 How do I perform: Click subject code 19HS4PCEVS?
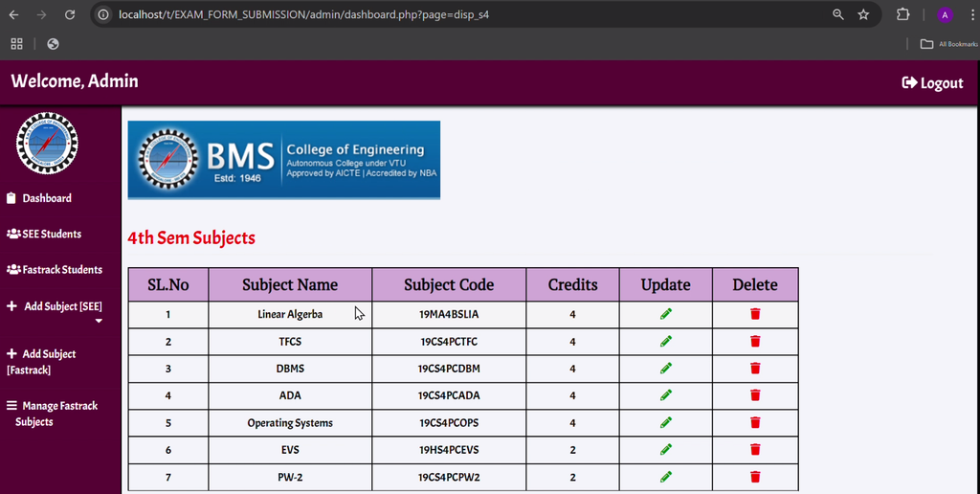pyautogui.click(x=449, y=450)
